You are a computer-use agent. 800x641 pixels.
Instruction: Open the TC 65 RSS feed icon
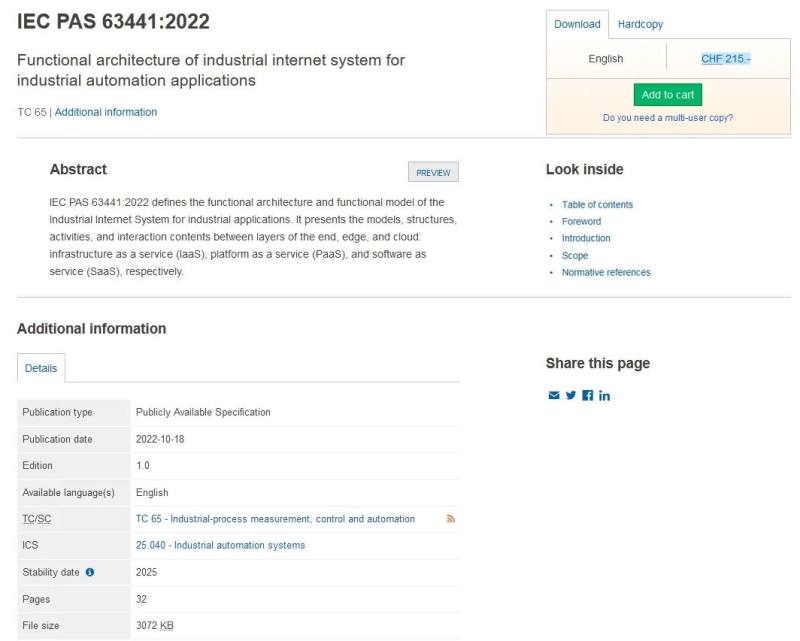451,519
